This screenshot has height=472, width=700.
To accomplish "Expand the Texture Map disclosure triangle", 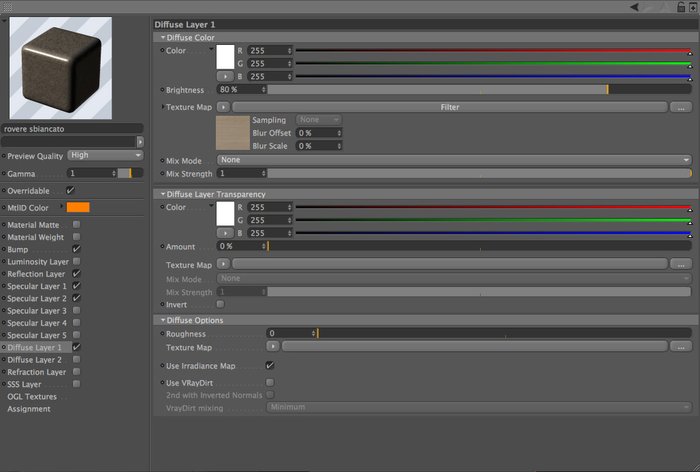I will pos(162,107).
